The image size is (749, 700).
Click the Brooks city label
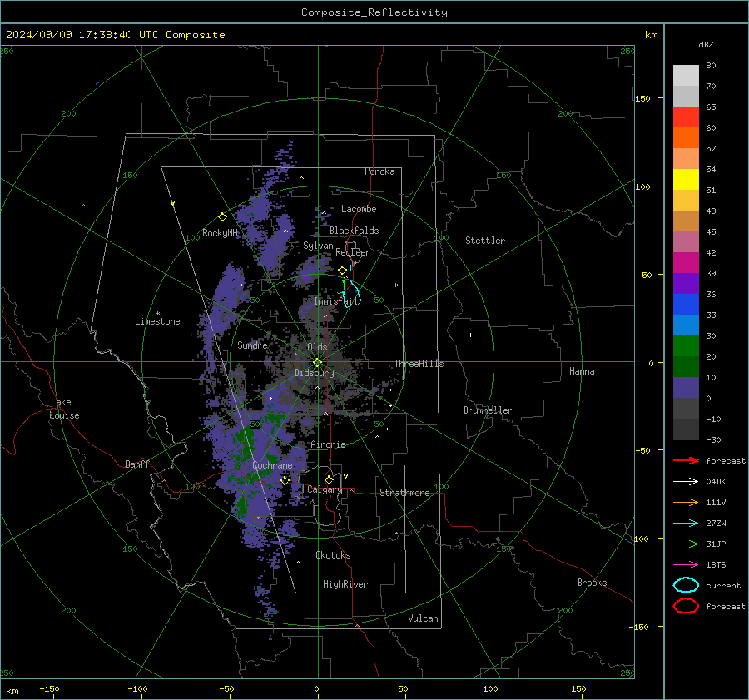coord(592,583)
